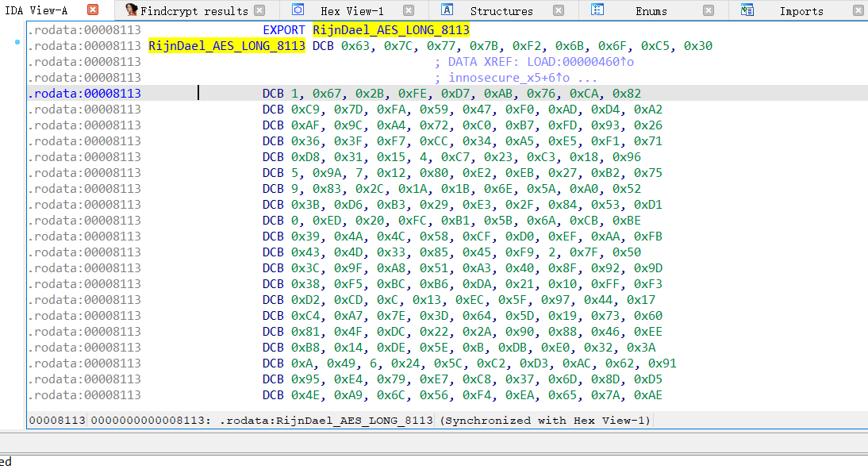Open the Imports tab
Image resolution: width=868 pixels, height=473 pixels.
point(801,11)
